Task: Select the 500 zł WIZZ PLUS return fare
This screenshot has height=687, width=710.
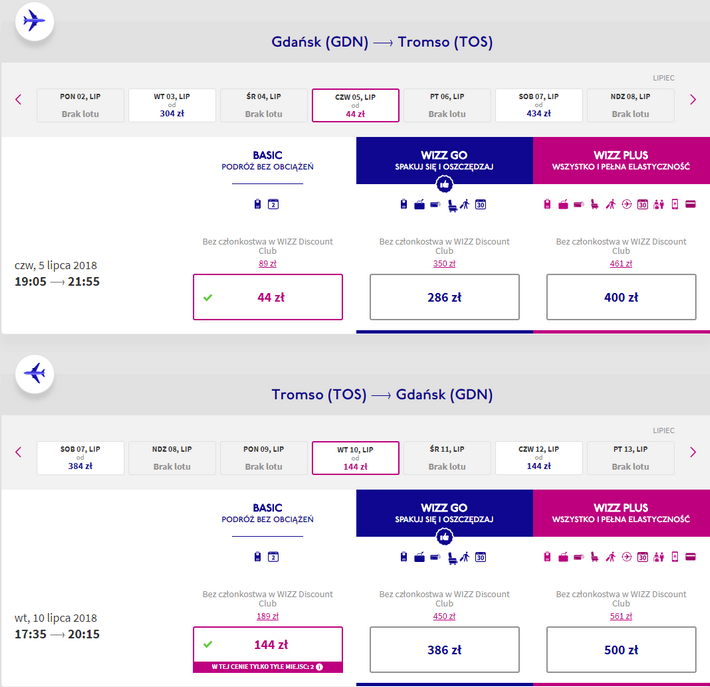Action: point(621,649)
